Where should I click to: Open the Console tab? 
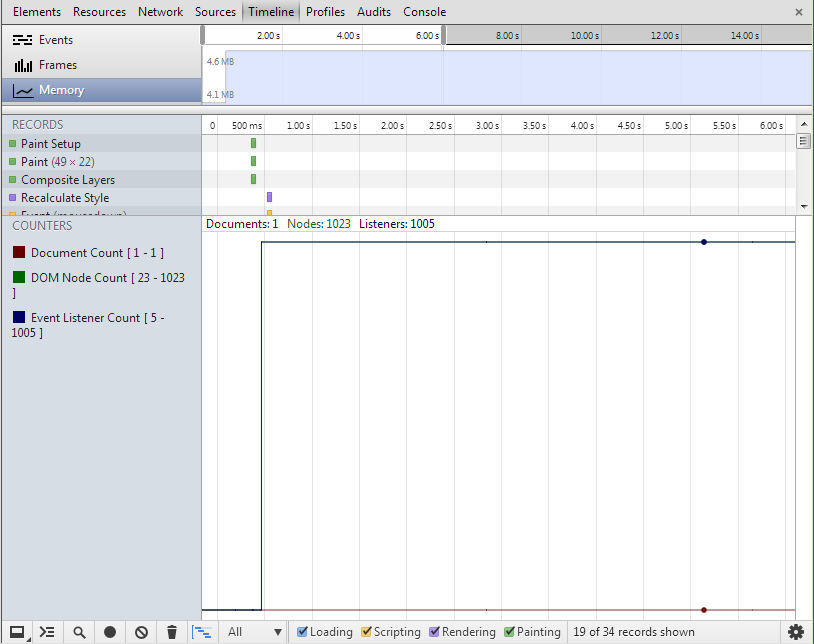[424, 12]
